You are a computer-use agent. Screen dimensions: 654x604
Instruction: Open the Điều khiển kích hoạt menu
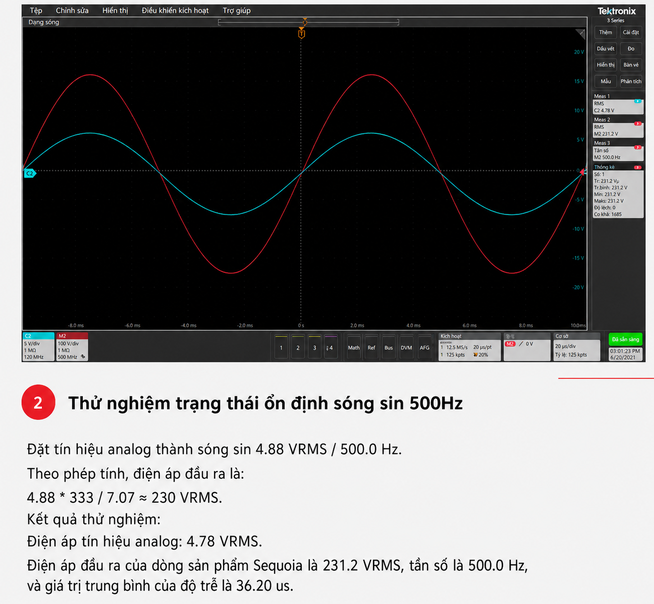coord(175,10)
